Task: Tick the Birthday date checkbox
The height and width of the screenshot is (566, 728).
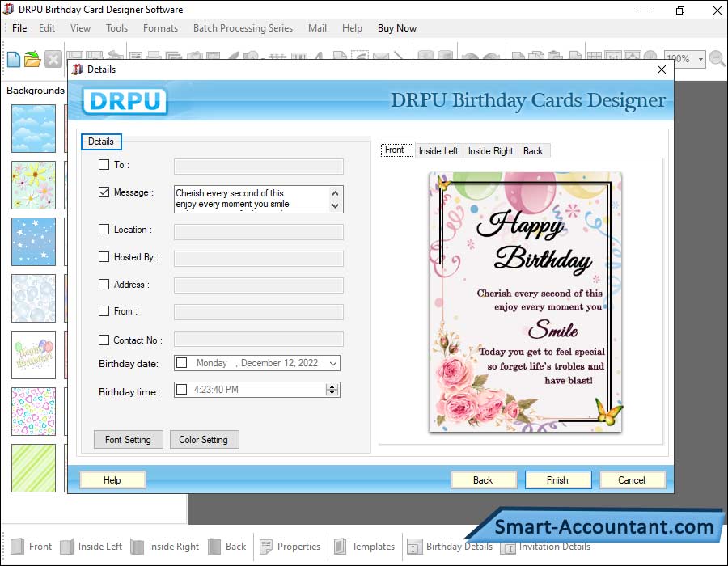Action: (182, 363)
